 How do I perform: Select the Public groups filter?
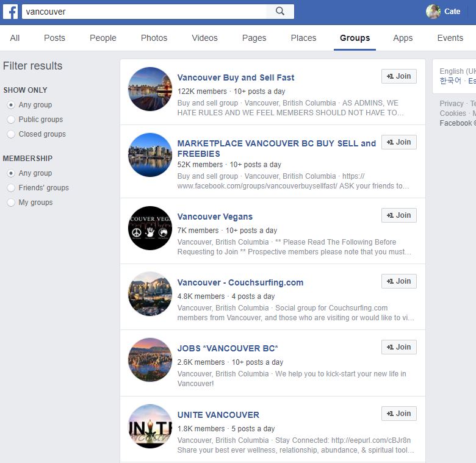(11, 120)
